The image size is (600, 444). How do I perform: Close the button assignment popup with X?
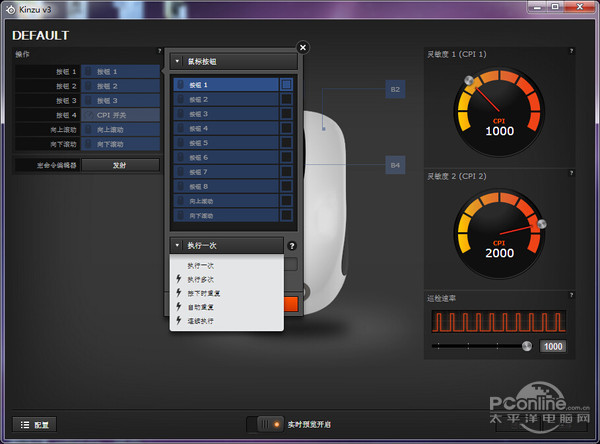[303, 47]
